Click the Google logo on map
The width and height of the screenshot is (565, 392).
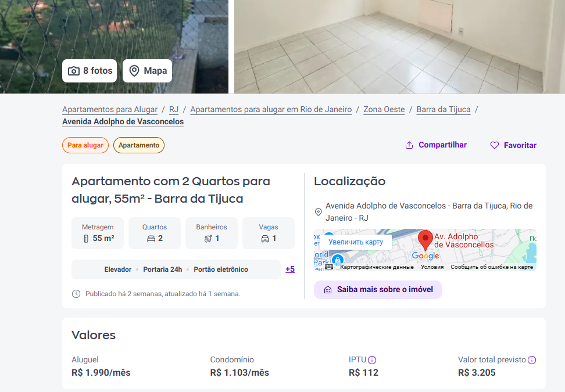pos(425,256)
